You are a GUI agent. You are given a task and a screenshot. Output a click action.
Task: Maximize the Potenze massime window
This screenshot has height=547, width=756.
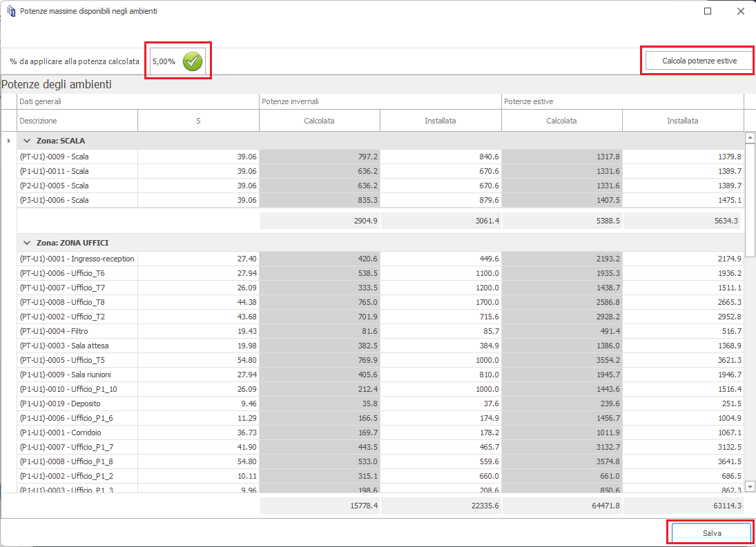pos(708,11)
